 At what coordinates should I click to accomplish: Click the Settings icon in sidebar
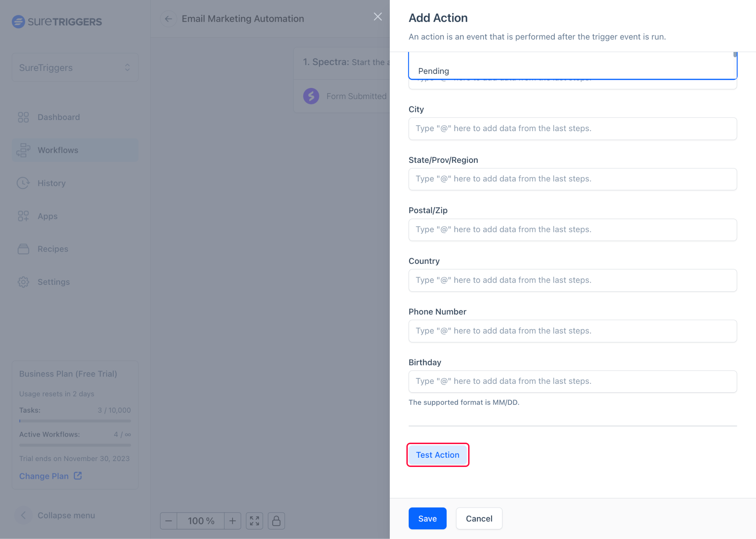click(23, 281)
